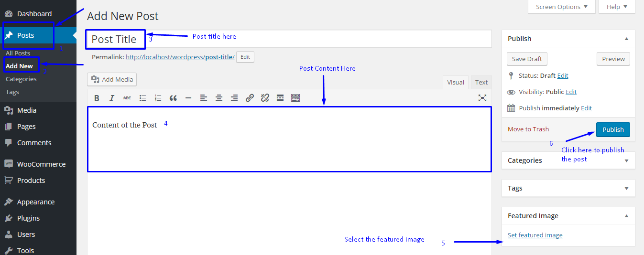Edit the post Status
This screenshot has height=255, width=644.
(563, 75)
